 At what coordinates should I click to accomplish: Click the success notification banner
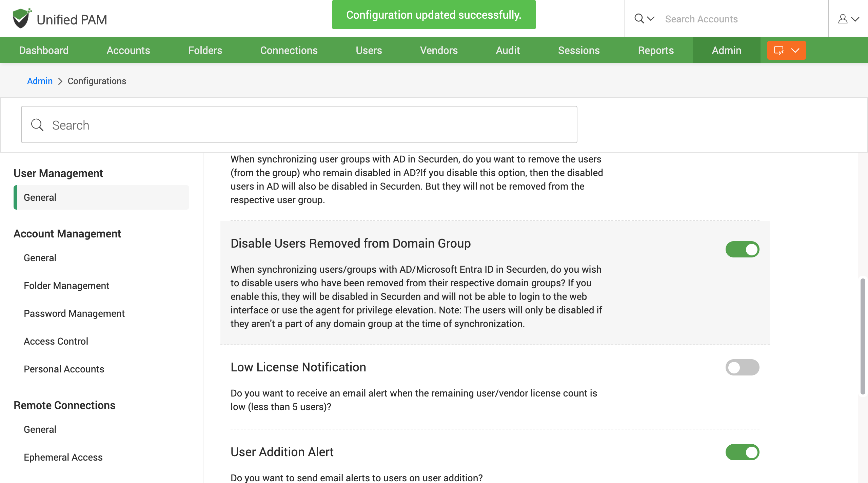coord(434,15)
